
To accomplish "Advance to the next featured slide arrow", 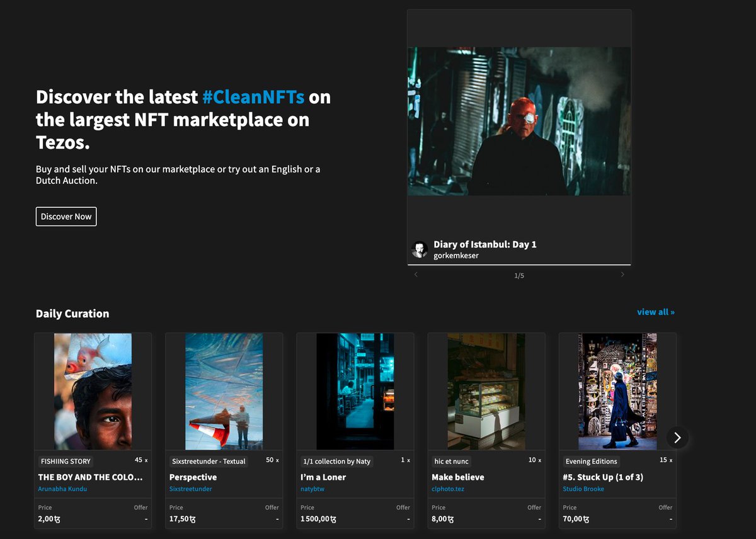I will (622, 275).
